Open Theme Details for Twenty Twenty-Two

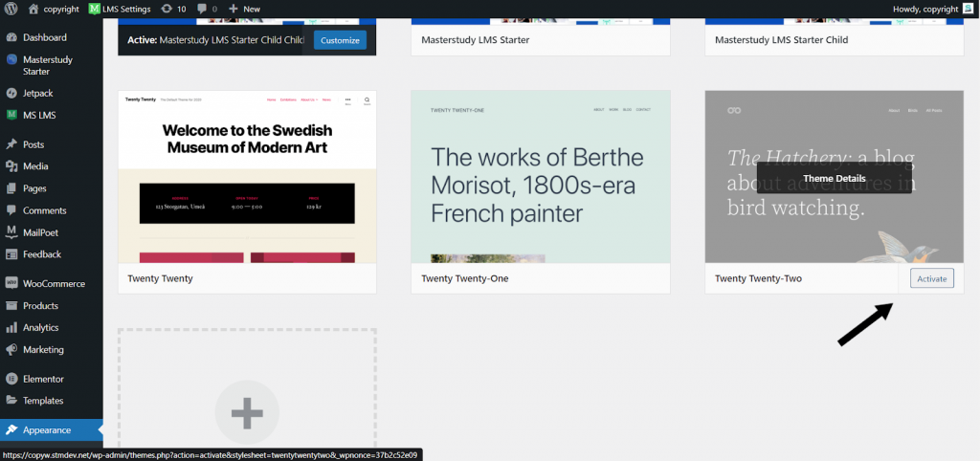click(x=834, y=178)
